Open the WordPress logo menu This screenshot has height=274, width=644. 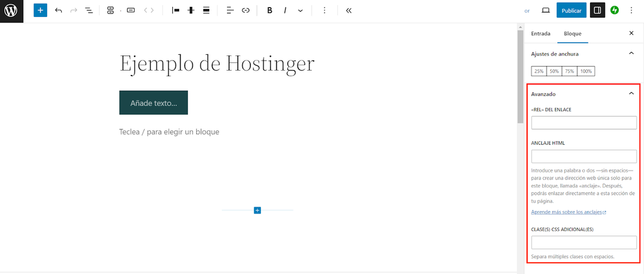click(x=11, y=11)
